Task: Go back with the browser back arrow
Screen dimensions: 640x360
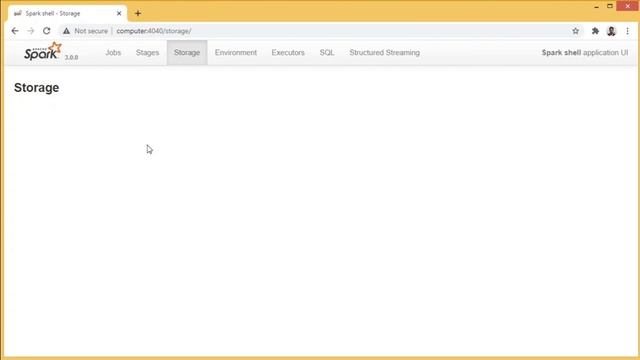Action: (x=15, y=31)
